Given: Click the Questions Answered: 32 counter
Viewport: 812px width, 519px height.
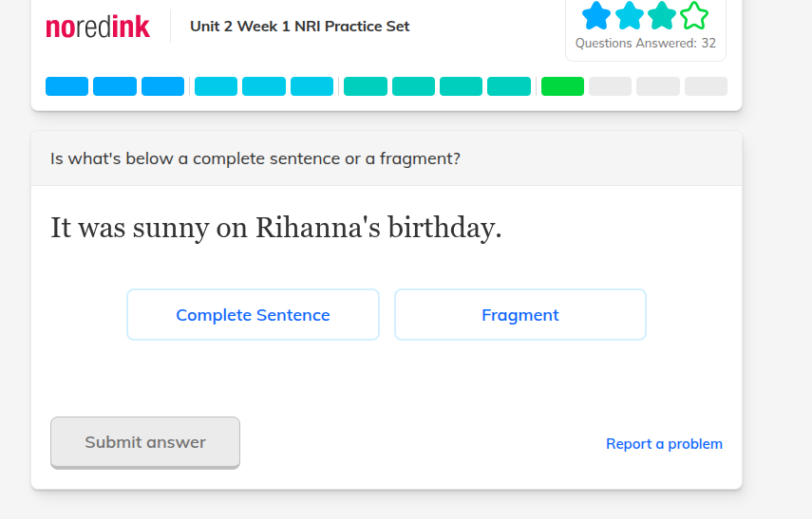Looking at the screenshot, I should pos(646,44).
